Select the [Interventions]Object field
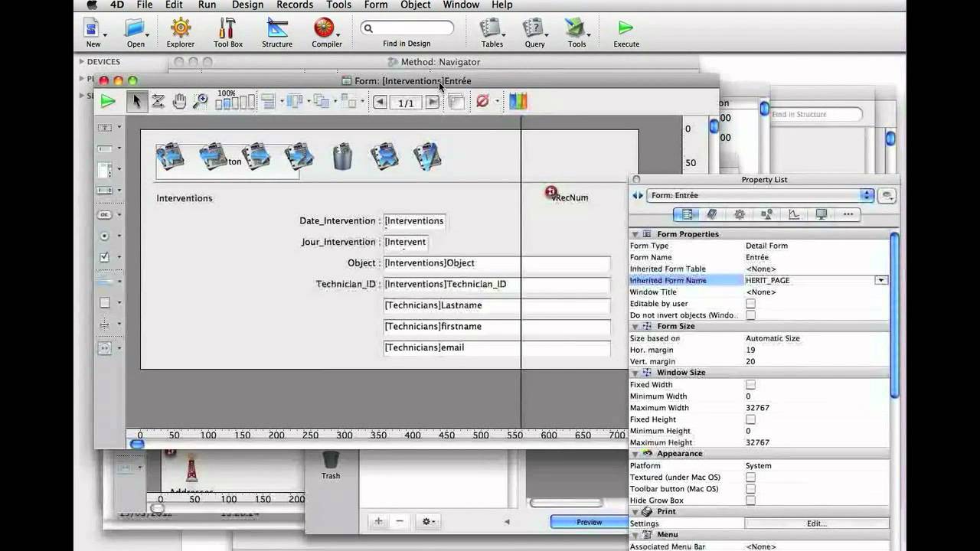 (x=497, y=263)
